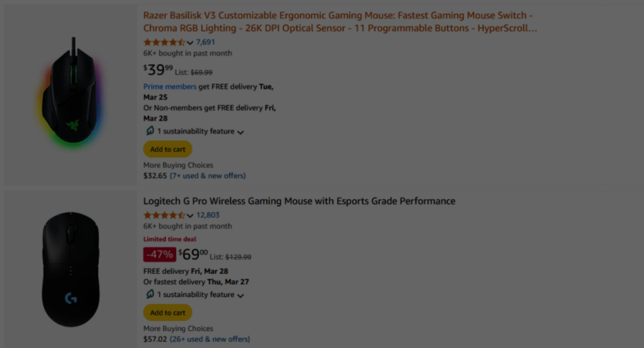Image resolution: width=644 pixels, height=348 pixels.
Task: Open the Logitech G Pro Wireless title
Action: [x=299, y=201]
